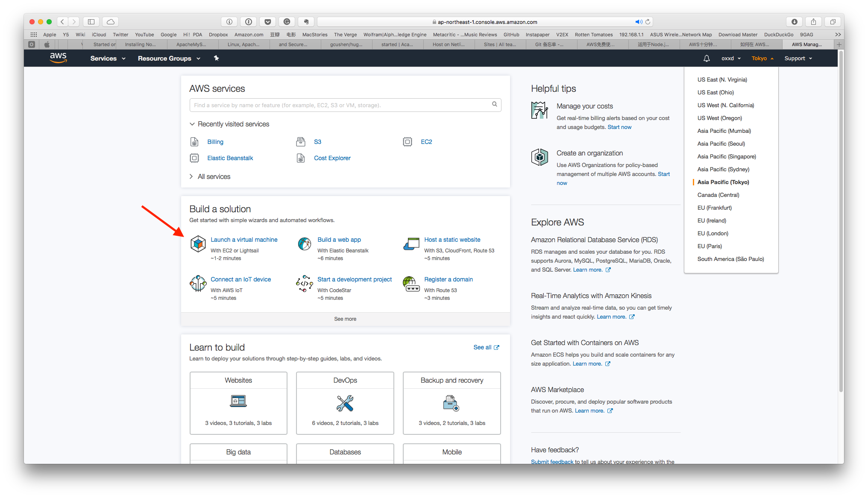
Task: Open the notifications bell icon
Action: pos(707,58)
